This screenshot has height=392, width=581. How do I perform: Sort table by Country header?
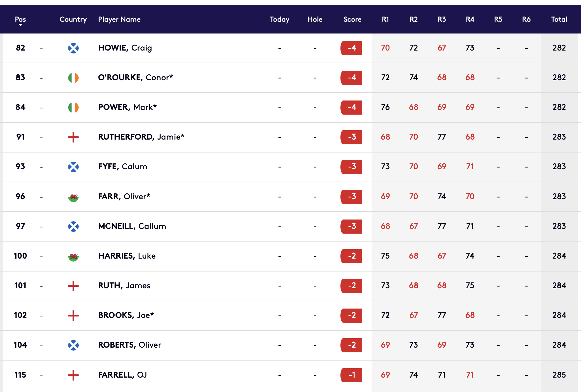pyautogui.click(x=73, y=19)
